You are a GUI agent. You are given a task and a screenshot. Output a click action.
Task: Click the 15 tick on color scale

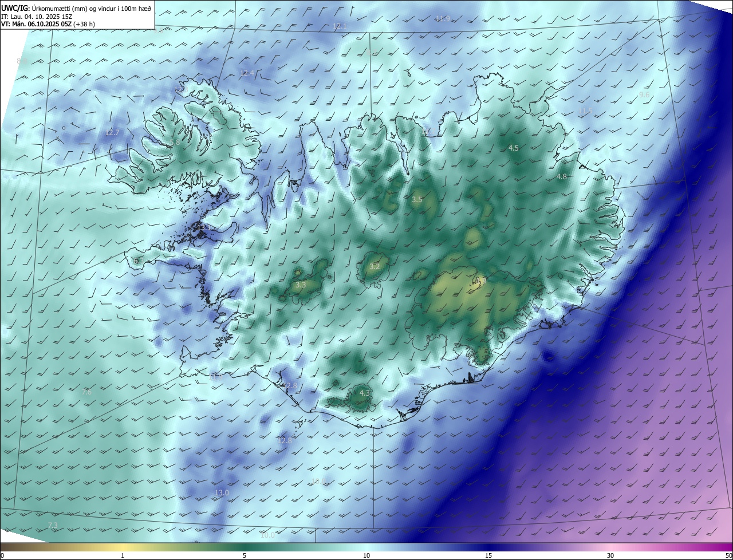[488, 555]
